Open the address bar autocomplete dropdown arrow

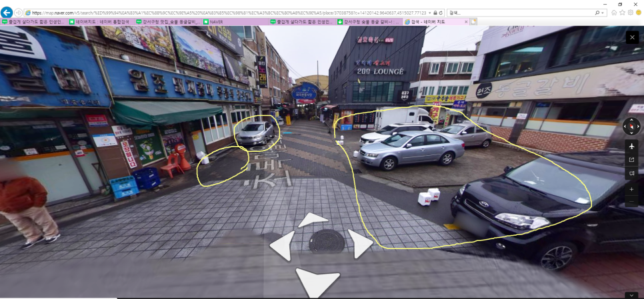click(429, 13)
